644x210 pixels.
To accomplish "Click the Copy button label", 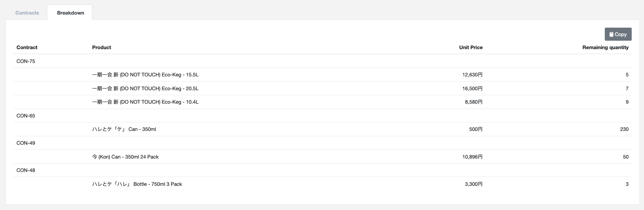I will [x=621, y=34].
